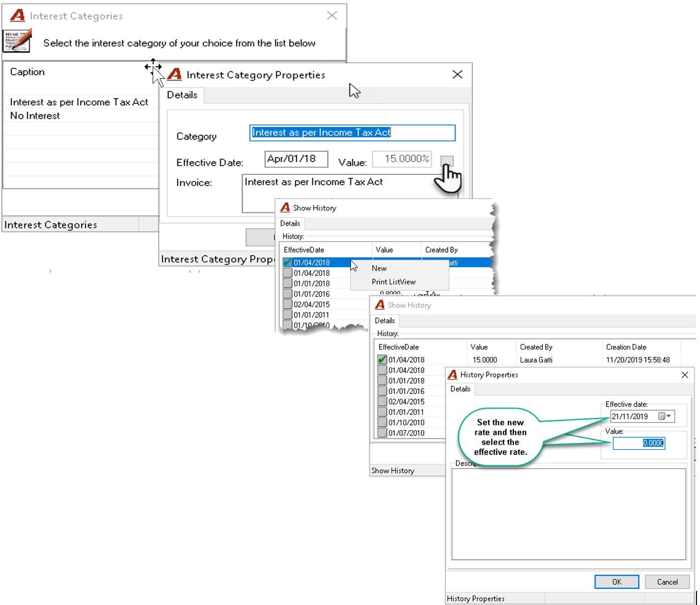Viewport: 700px width, 605px height.
Task: Click the notepad and pencil icon in Interest Categories
Action: click(18, 41)
